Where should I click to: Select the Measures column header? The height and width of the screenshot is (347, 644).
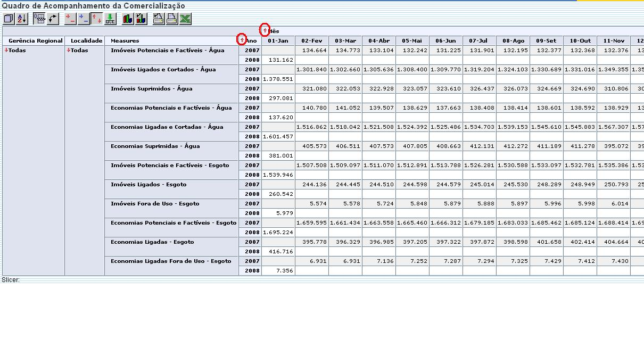(x=125, y=41)
